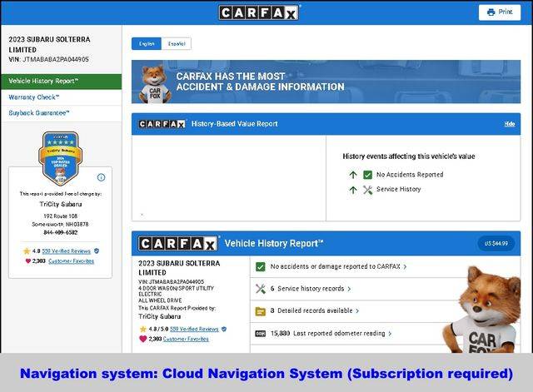Click TriCity Subaru name in report panel
This screenshot has height=392, width=533.
click(159, 316)
